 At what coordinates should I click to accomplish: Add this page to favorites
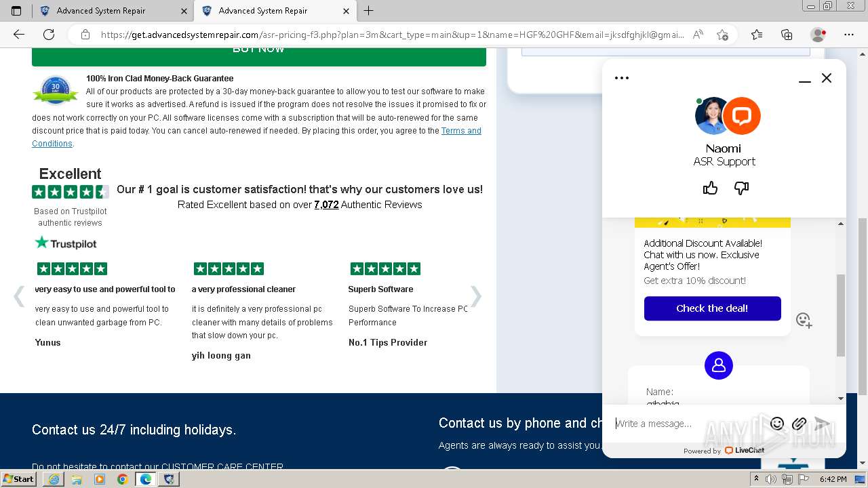pos(722,35)
